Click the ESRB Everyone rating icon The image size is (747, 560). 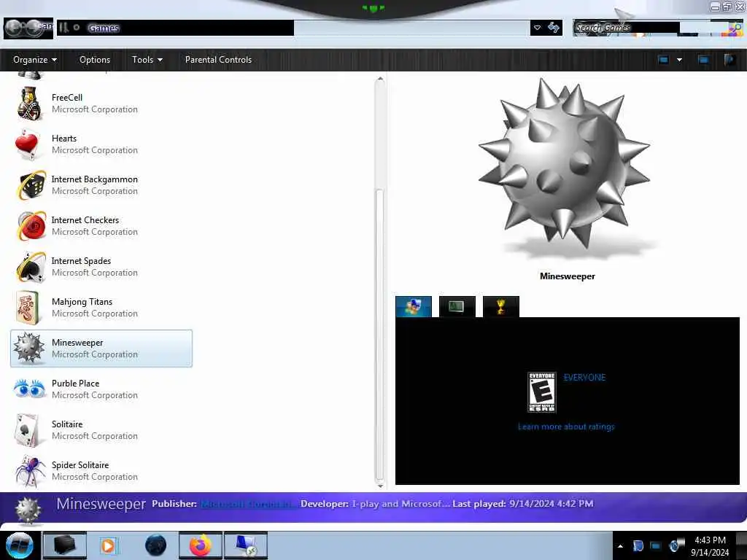click(x=542, y=392)
